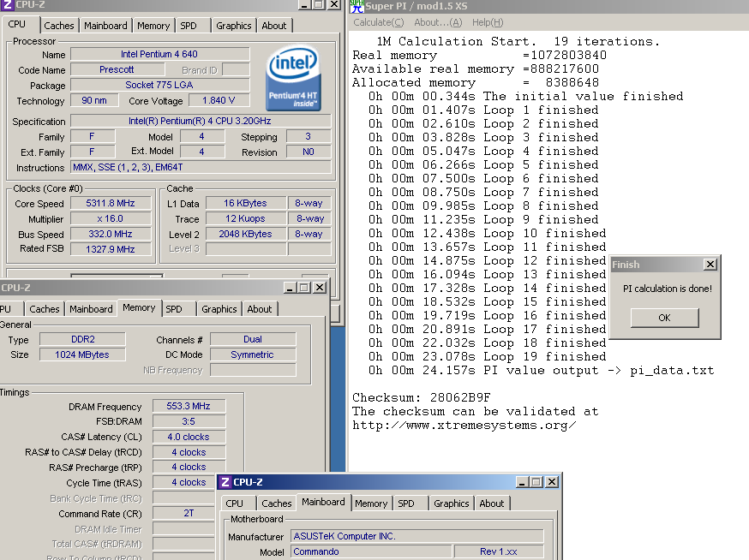
Task: Click the Level 2 cache value 2048 KBytes
Action: point(246,234)
